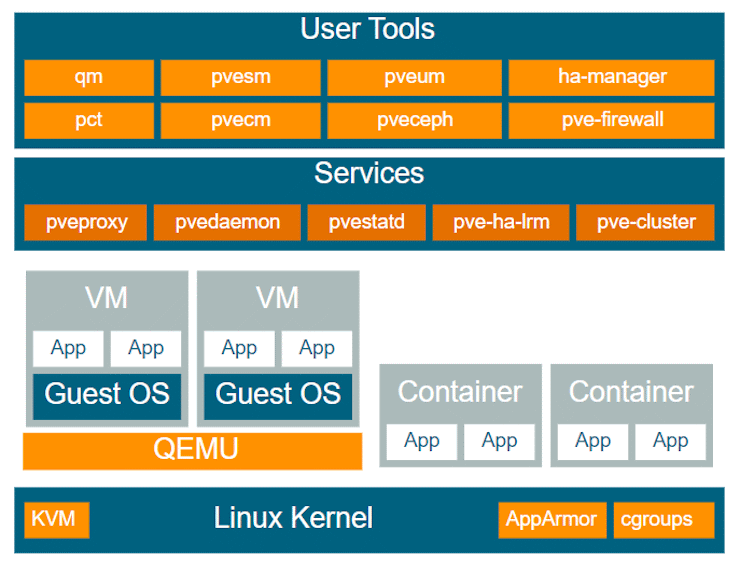Click the pve-ha-lrm service box
The width and height of the screenshot is (740, 573).
coord(501,222)
